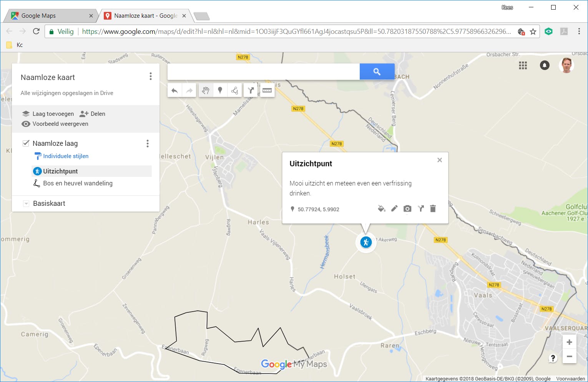Click the Uitzichtpunt popup title
This screenshot has height=382, width=588.
[311, 163]
